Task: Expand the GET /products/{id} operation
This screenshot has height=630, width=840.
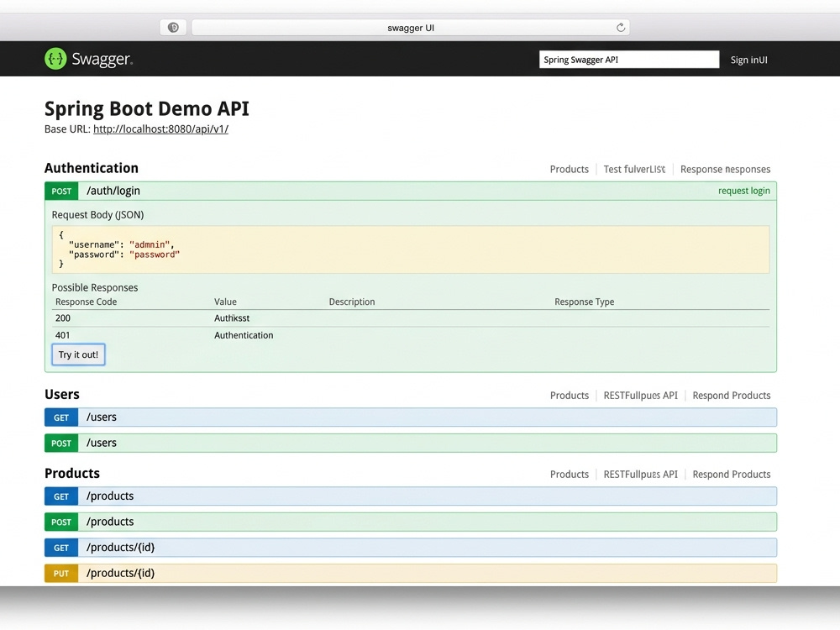Action: coord(411,548)
